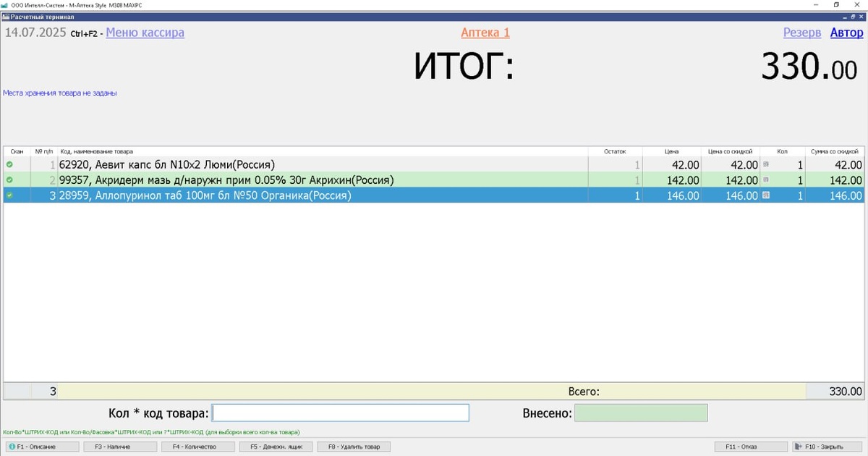This screenshot has width=868, height=456.
Task: Click the Аптека 1 link
Action: coord(485,33)
